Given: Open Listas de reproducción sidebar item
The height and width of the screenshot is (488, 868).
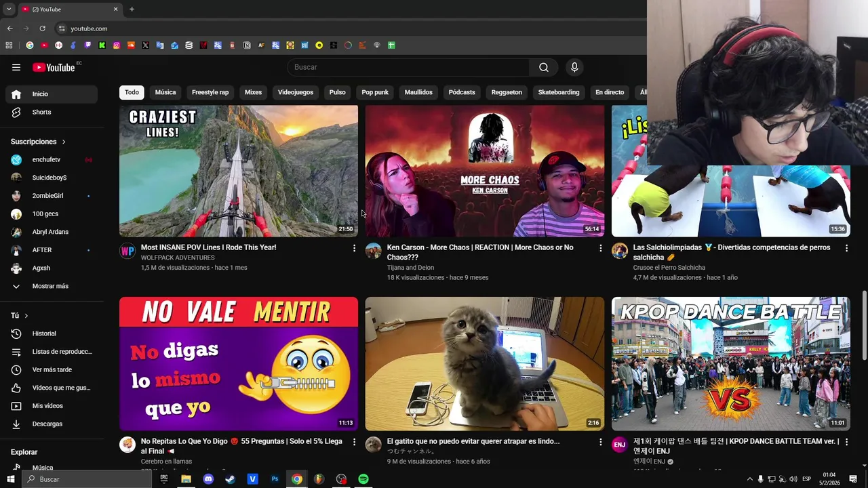Looking at the screenshot, I should (x=52, y=352).
